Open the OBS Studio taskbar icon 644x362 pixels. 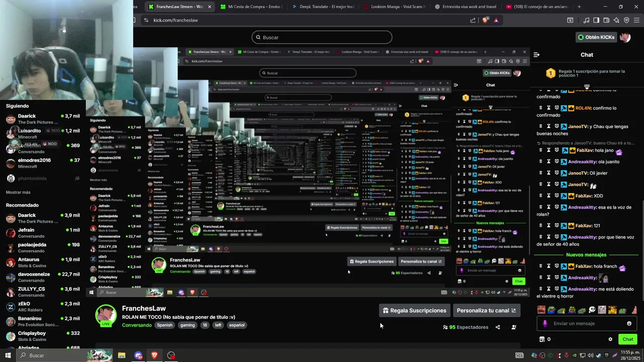(x=171, y=355)
